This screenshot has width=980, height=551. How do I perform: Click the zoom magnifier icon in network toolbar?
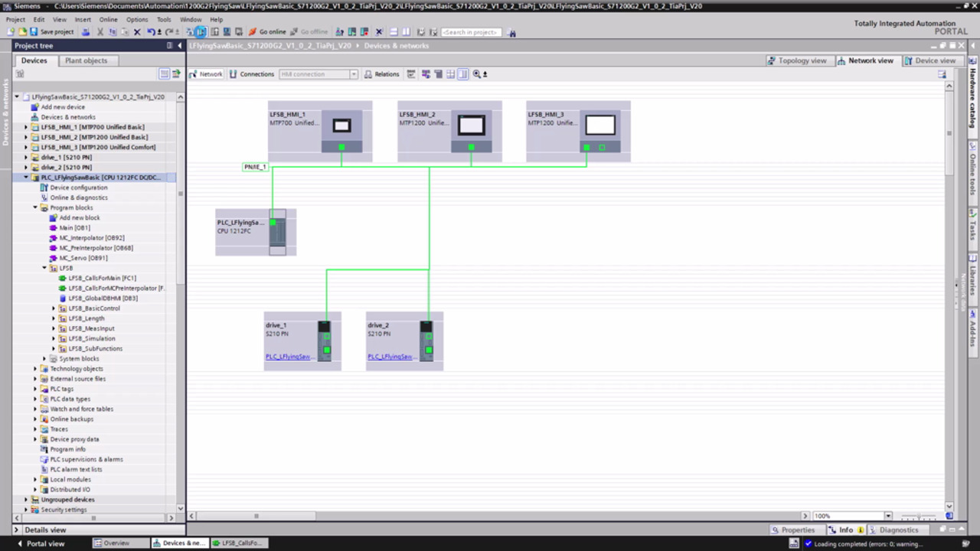point(477,74)
